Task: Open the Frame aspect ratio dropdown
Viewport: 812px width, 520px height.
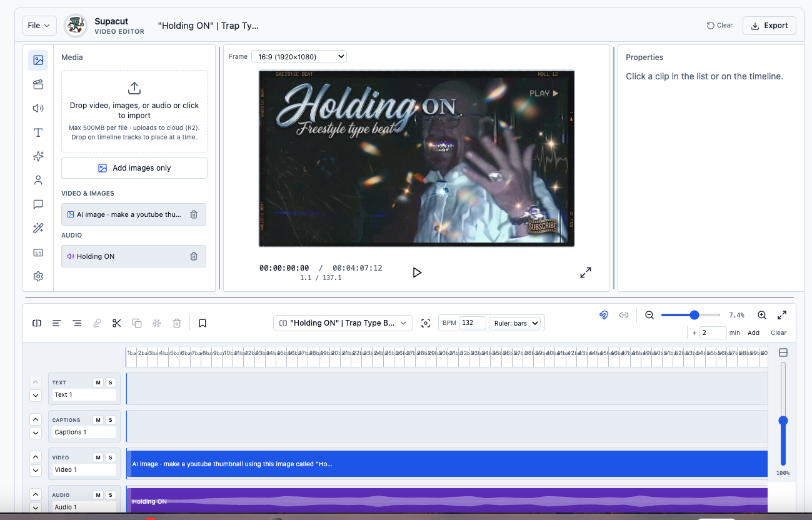Action: click(x=298, y=56)
